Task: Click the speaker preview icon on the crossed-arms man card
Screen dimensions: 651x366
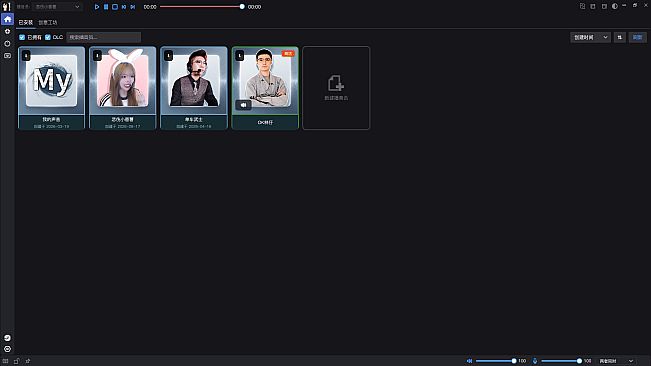Action: [x=243, y=105]
